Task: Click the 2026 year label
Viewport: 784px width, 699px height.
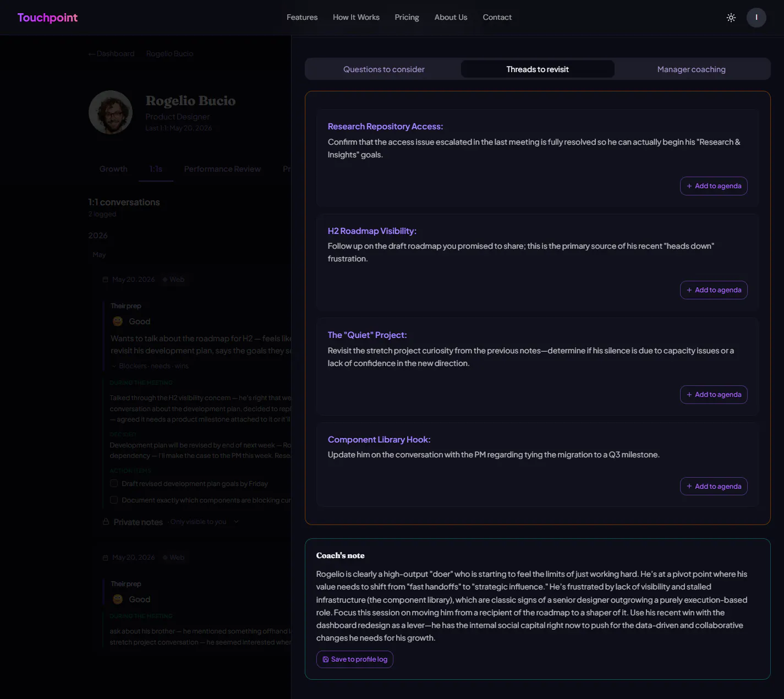Action: pyautogui.click(x=98, y=236)
